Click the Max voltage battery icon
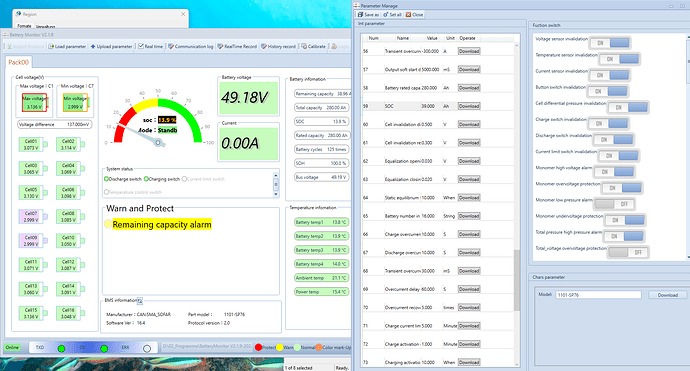The height and width of the screenshot is (371, 690). [x=35, y=103]
